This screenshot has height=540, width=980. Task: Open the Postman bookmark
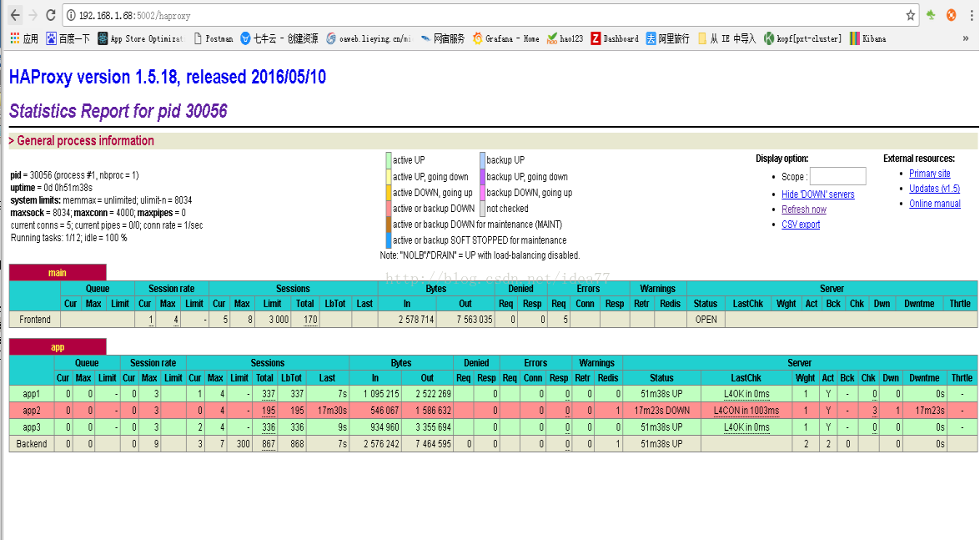[x=214, y=38]
